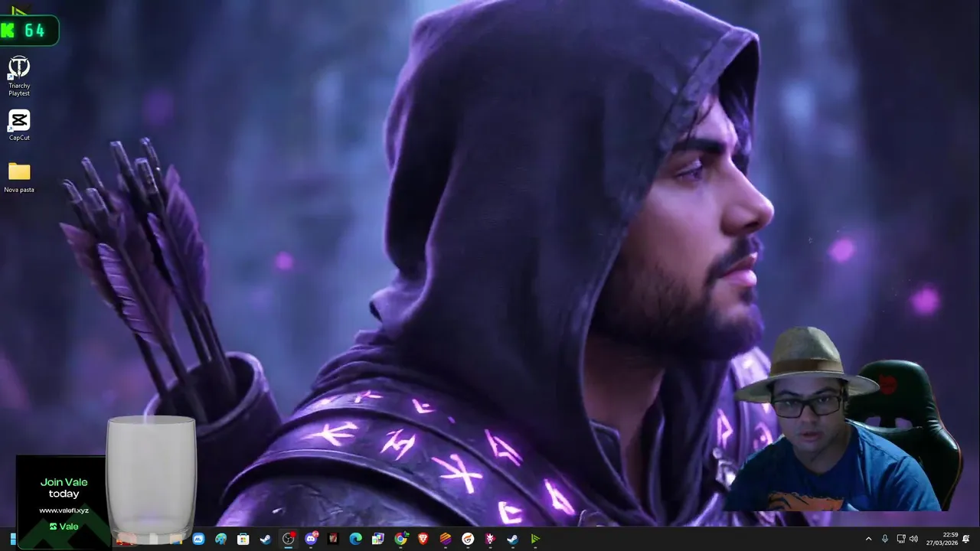The height and width of the screenshot is (551, 980).
Task: Open the green play-arrow app on the taskbar
Action: point(535,539)
